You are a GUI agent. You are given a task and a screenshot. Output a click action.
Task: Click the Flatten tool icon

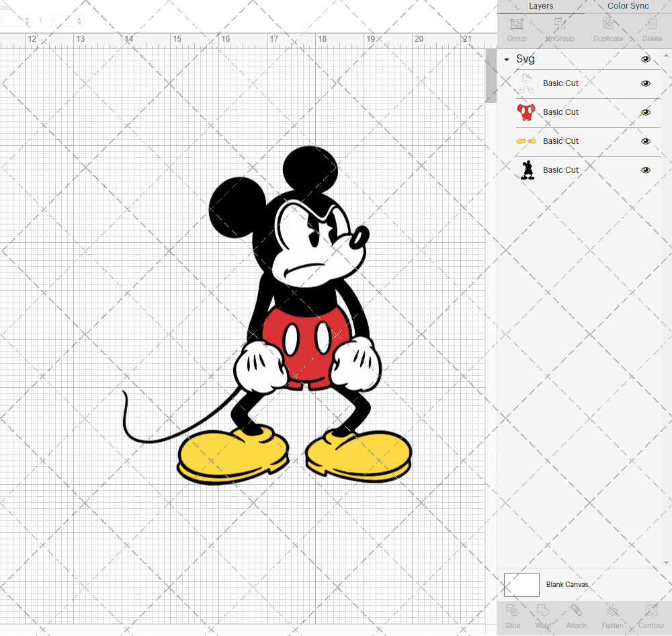612,610
